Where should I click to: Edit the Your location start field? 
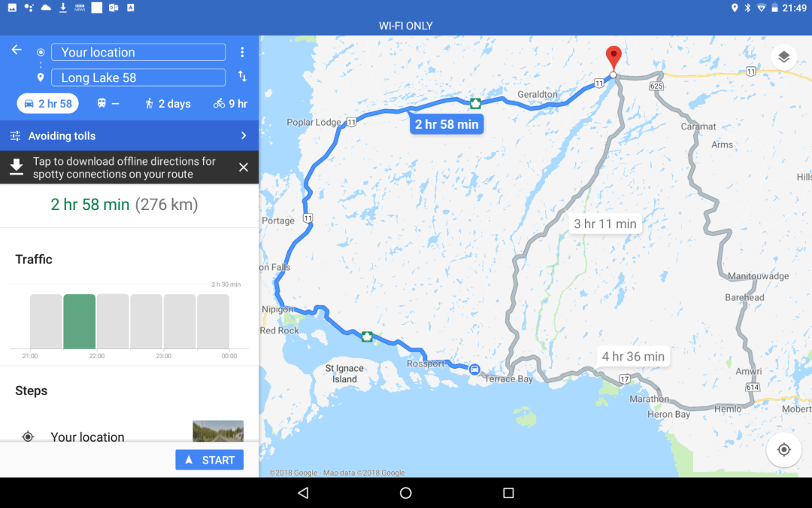(138, 53)
